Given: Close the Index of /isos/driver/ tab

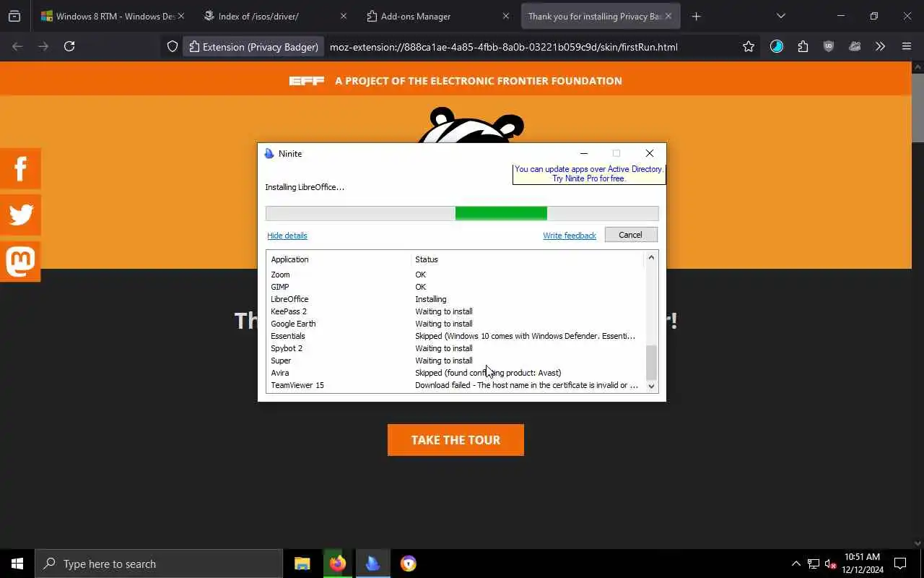Looking at the screenshot, I should (x=343, y=16).
